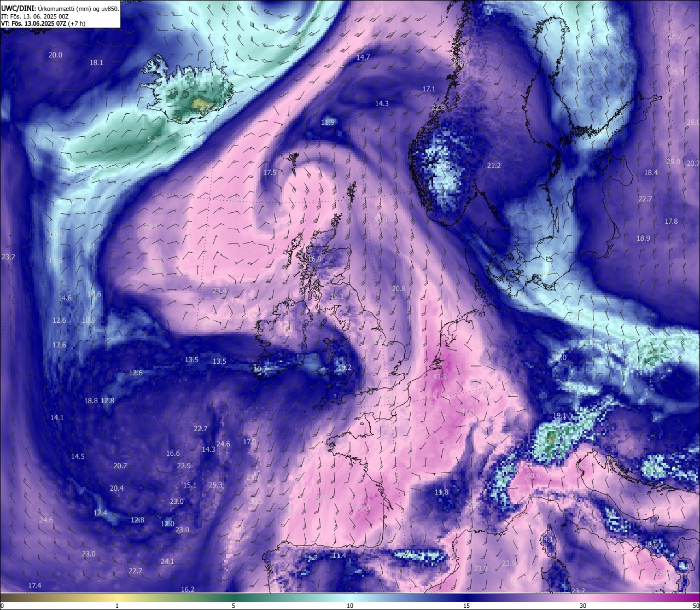Click the IT: Fös. 13. 06. 2025 00Z line
The width and height of the screenshot is (700, 610).
pos(34,16)
